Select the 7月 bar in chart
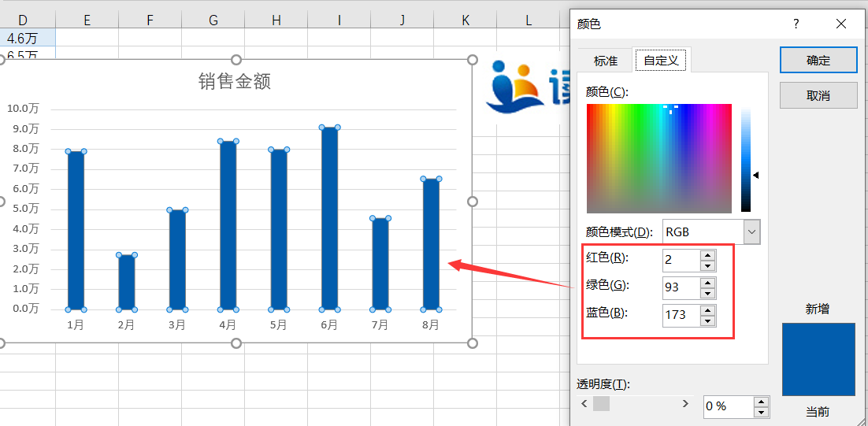The image size is (868, 426). point(380,264)
